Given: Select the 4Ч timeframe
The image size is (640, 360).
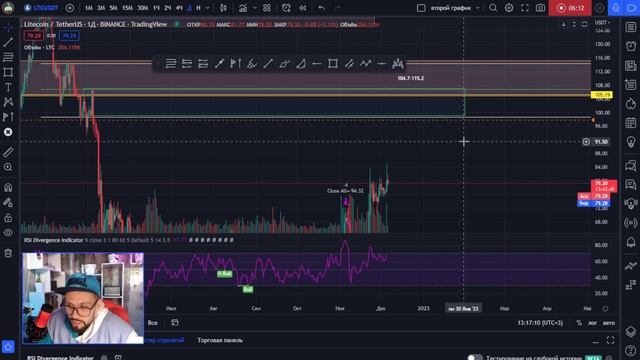Looking at the screenshot, I should [179, 8].
